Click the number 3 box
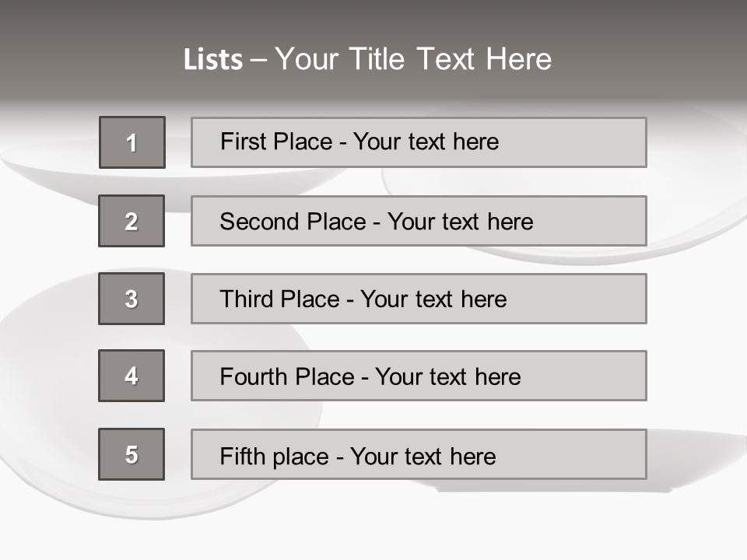The image size is (747, 560). tap(132, 299)
